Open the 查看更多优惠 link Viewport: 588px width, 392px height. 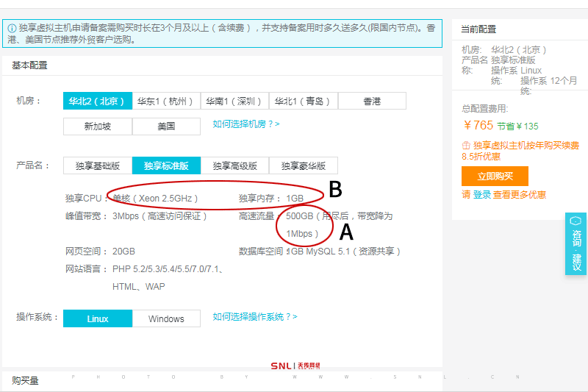[x=520, y=195]
